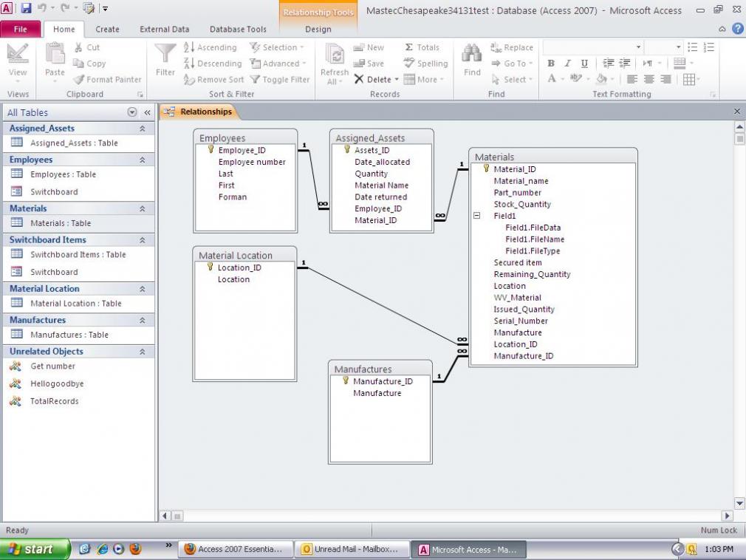Collapse the navigation pane with shutter button
The height and width of the screenshot is (560, 746).
[x=148, y=112]
